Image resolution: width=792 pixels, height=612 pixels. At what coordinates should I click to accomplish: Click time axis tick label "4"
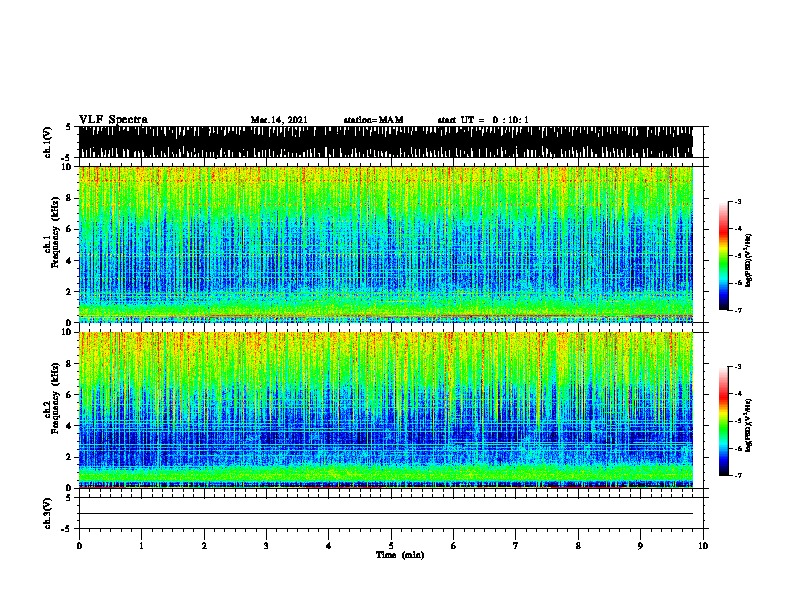click(x=328, y=546)
